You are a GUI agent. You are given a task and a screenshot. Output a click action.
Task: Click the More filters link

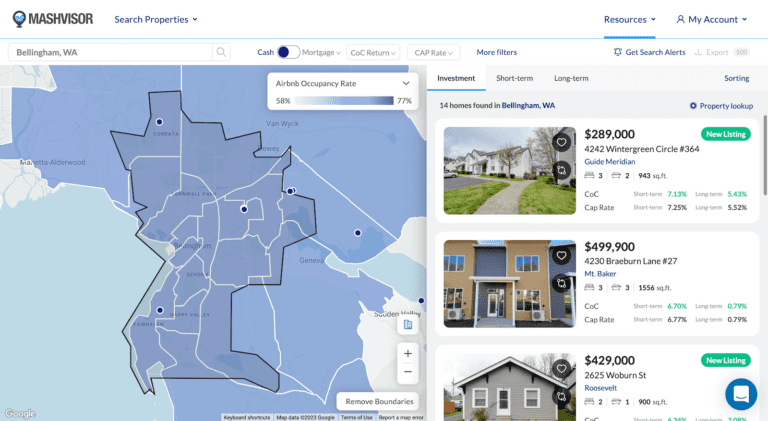tap(496, 52)
